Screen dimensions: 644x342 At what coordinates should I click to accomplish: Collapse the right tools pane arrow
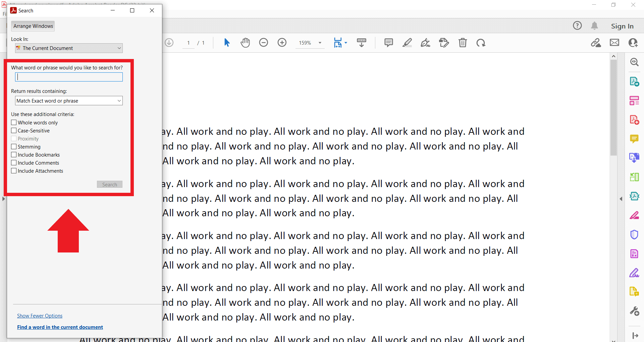coord(621,199)
